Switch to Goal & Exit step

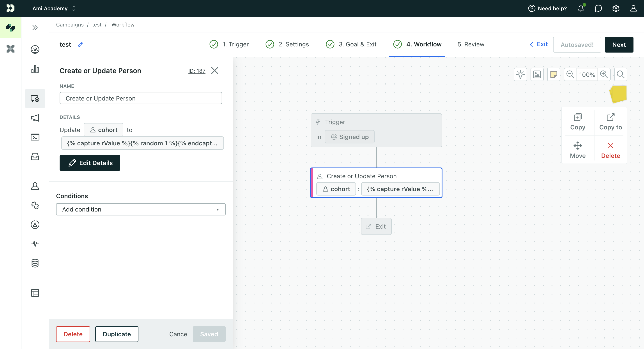(358, 44)
